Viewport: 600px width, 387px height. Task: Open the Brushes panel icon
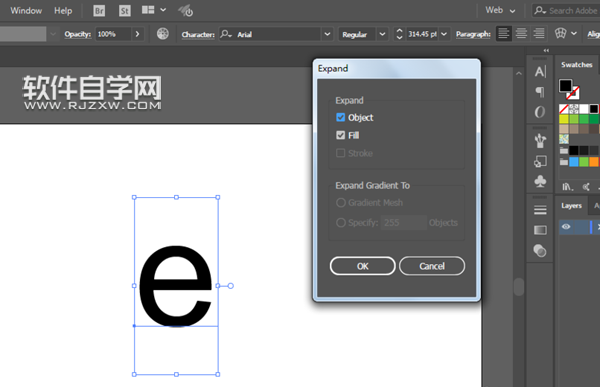tap(540, 141)
